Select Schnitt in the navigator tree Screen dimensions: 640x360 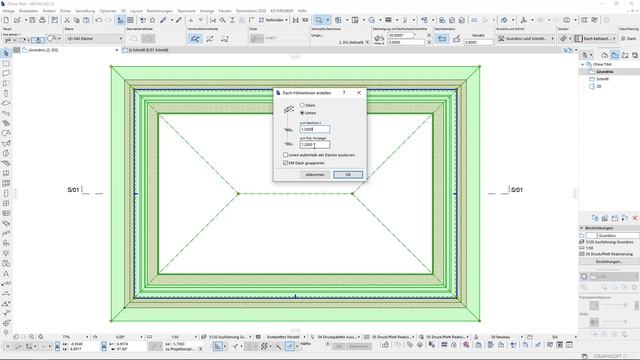pos(602,79)
